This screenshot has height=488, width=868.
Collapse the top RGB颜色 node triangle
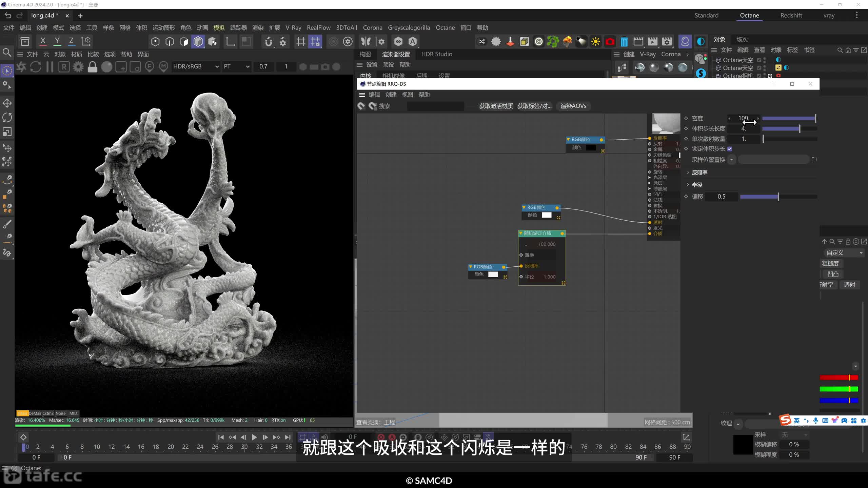click(x=568, y=139)
